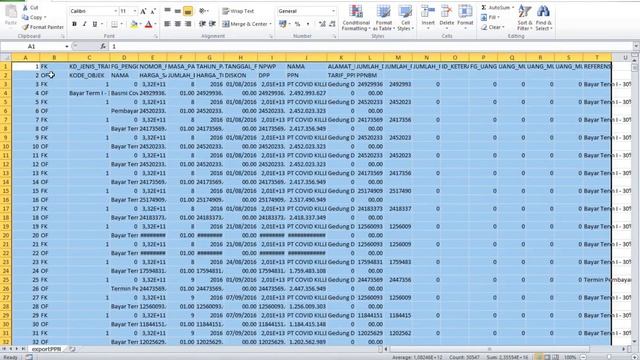Toggle Italic formatting
This screenshot has width=640, height=360.
click(84, 24)
